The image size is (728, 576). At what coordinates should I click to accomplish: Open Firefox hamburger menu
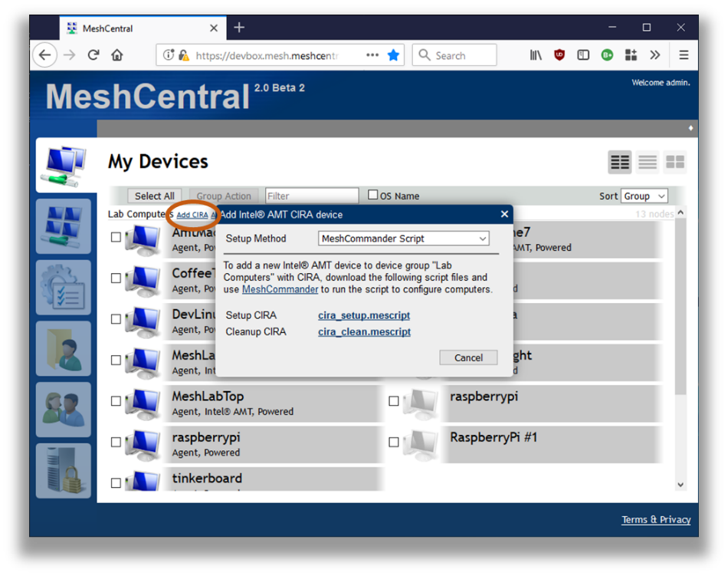tap(684, 55)
